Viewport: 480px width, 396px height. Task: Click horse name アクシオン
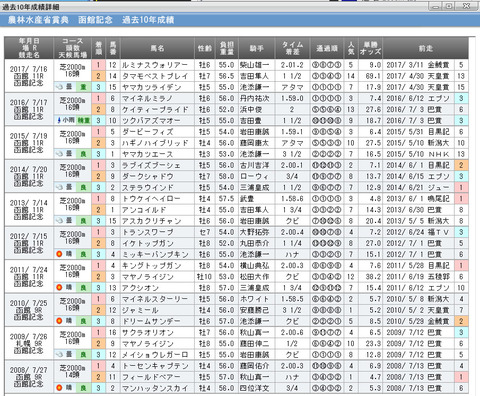point(140,288)
